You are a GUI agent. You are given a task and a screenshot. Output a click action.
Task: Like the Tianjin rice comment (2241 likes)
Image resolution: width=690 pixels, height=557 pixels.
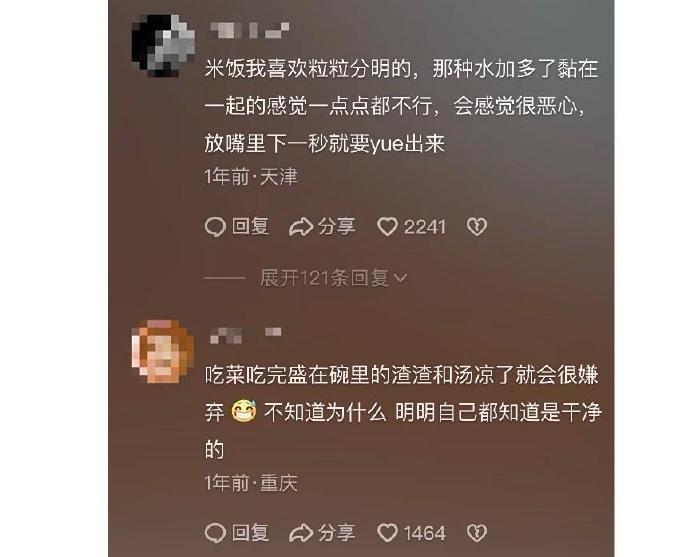(x=387, y=227)
